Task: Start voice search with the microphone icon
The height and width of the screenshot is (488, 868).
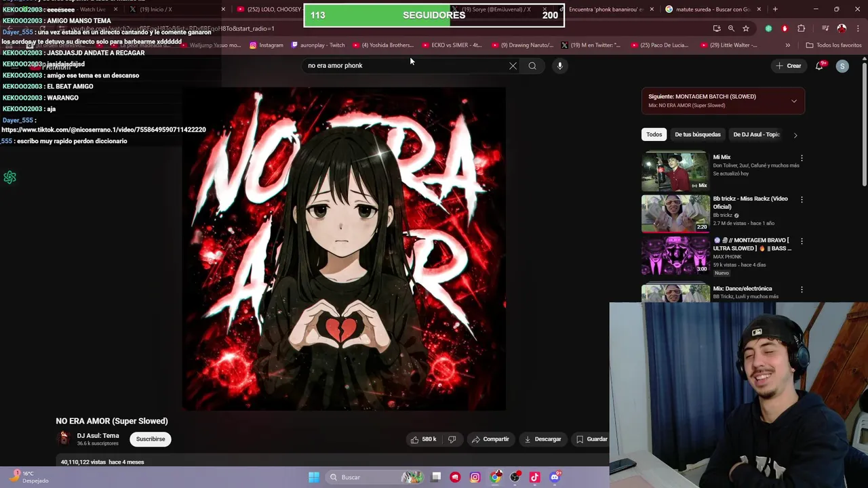Action: [x=559, y=66]
